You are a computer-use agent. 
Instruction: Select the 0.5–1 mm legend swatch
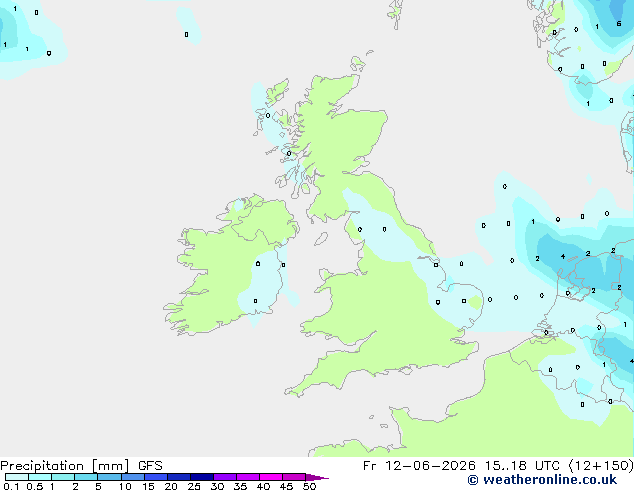pyautogui.click(x=40, y=477)
